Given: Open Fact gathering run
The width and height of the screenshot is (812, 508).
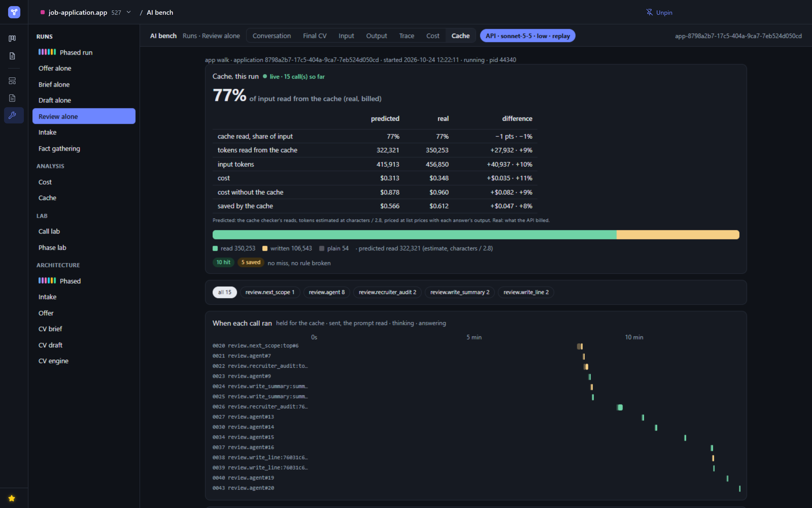Looking at the screenshot, I should point(84,149).
